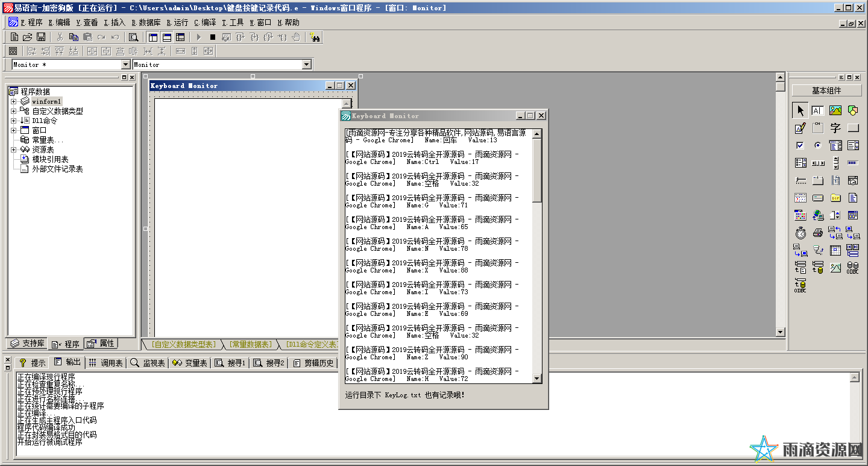This screenshot has width=868, height=466.
Task: Toggle the first window layout view button
Action: coord(153,37)
